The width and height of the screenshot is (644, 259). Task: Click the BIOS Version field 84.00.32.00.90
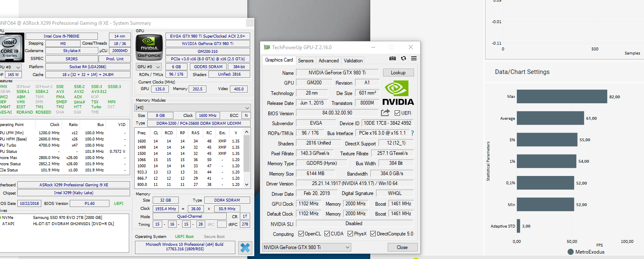click(x=337, y=113)
